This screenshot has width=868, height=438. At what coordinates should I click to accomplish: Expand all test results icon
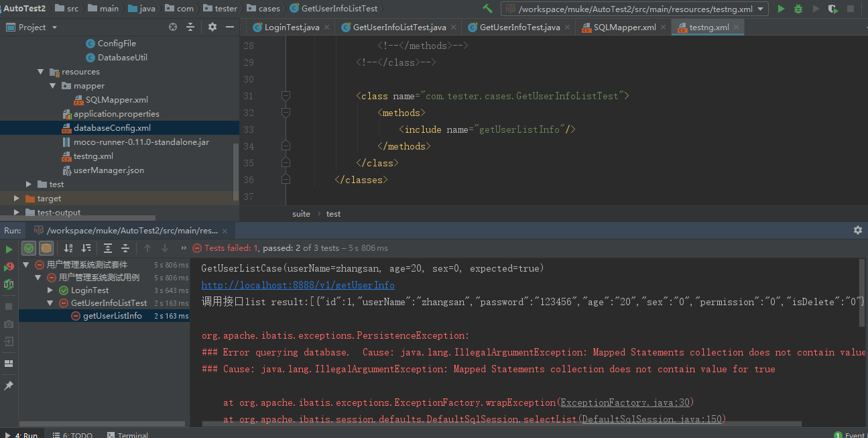tap(108, 248)
